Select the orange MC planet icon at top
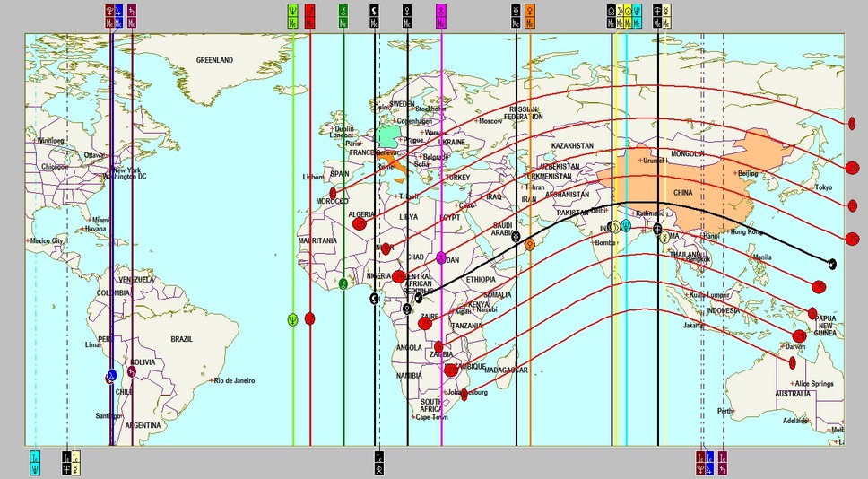Viewport: 868px width, 479px height. click(x=530, y=14)
